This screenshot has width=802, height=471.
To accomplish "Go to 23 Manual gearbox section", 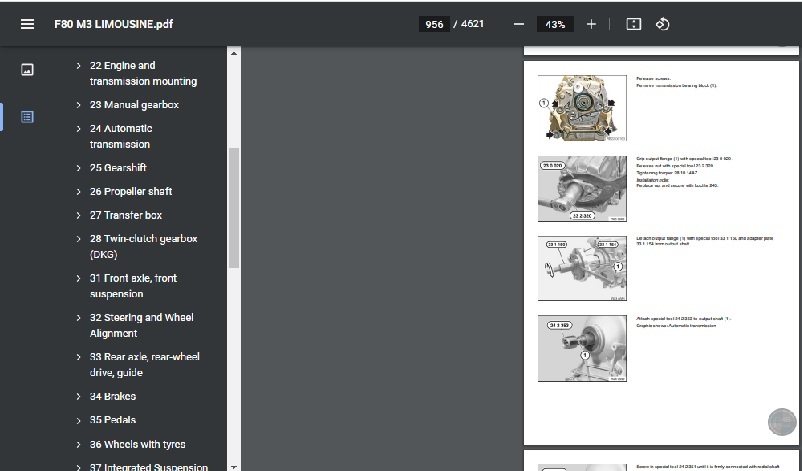I will (134, 105).
